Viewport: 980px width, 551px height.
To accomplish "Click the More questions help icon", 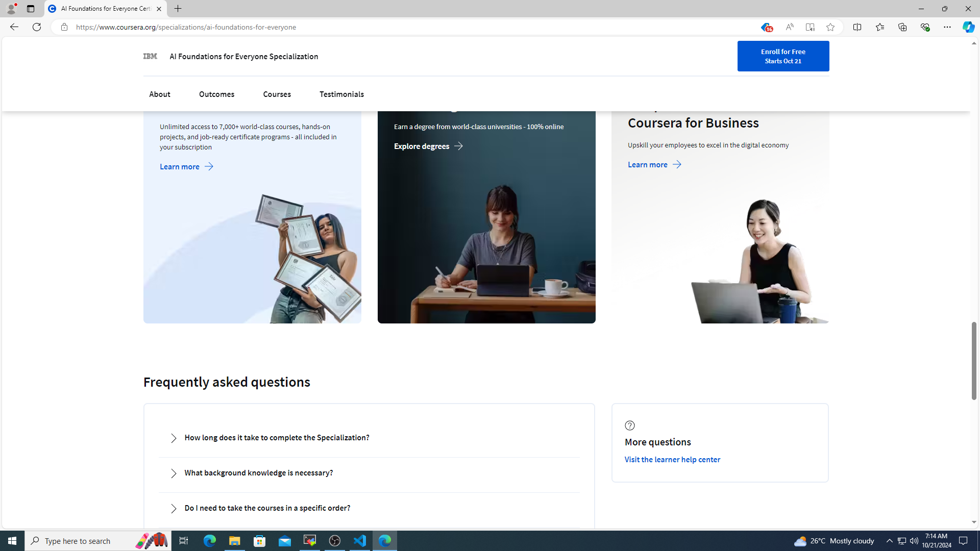I will tap(630, 425).
